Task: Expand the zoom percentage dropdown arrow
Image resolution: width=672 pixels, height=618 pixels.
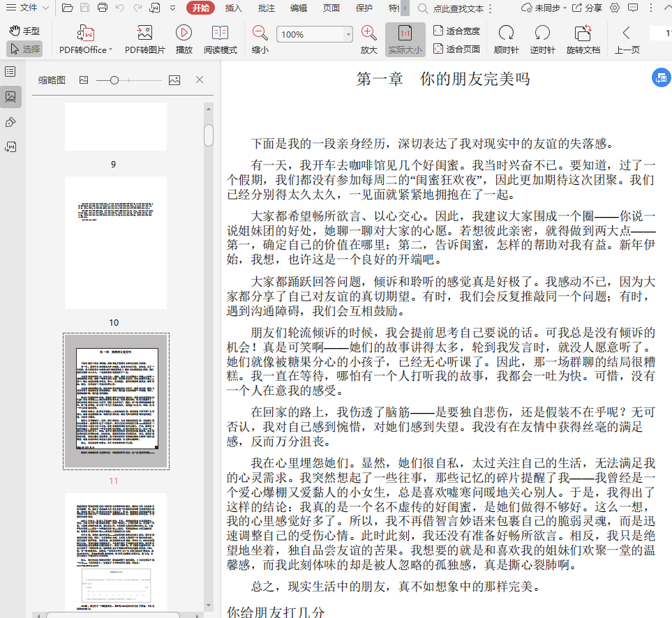Action: (x=348, y=34)
